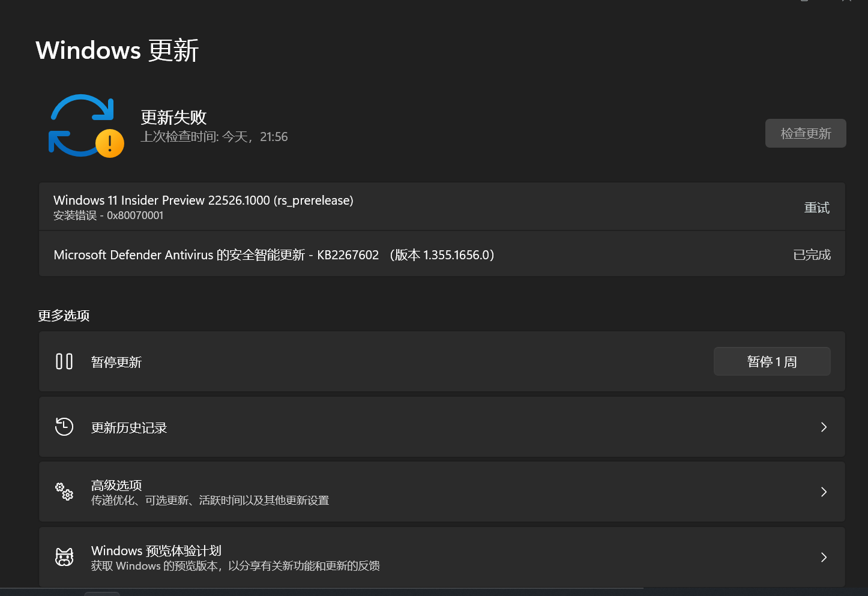Click the 传递优化、可选更新 description text

click(210, 501)
